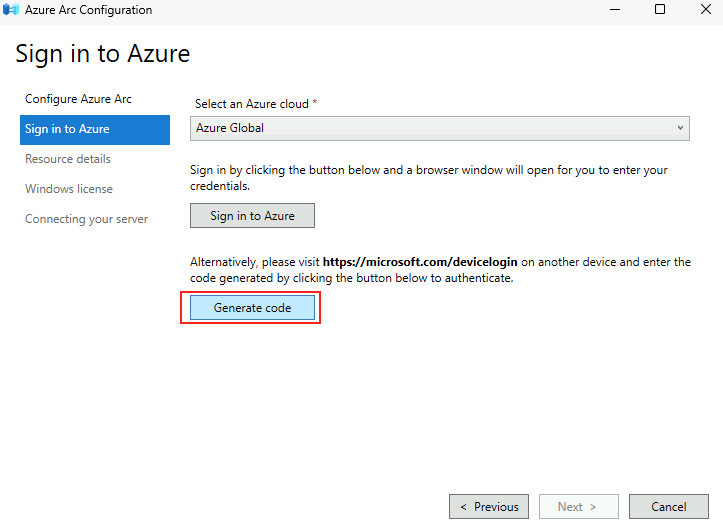Click the Azure Arc Configuration window title
Image resolution: width=723 pixels, height=524 pixels.
[89, 10]
